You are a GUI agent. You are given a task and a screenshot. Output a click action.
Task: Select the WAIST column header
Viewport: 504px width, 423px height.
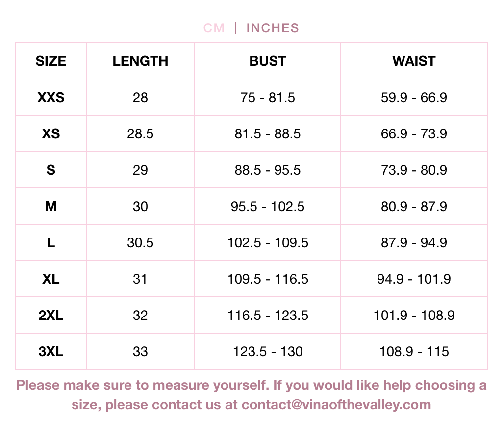pyautogui.click(x=414, y=61)
